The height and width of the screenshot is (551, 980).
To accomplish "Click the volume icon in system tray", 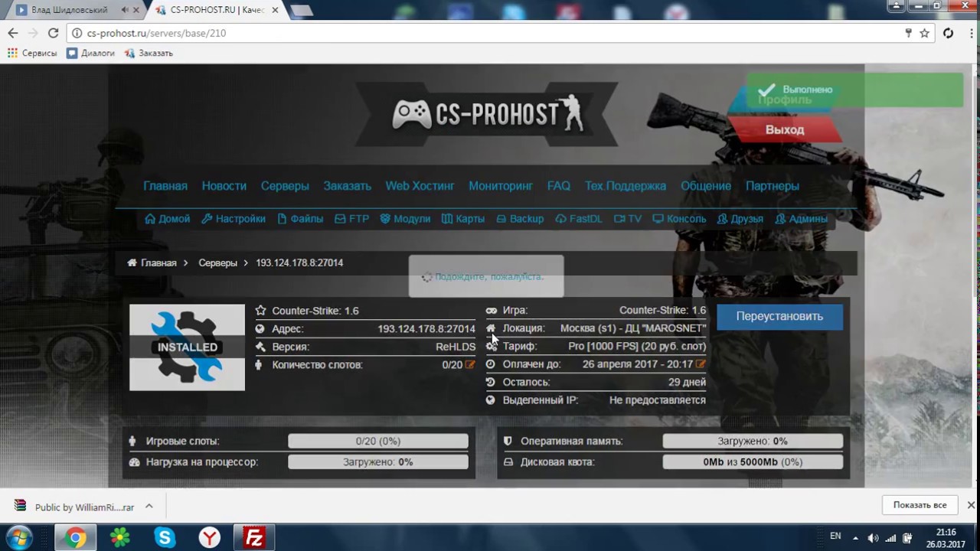I will point(873,538).
